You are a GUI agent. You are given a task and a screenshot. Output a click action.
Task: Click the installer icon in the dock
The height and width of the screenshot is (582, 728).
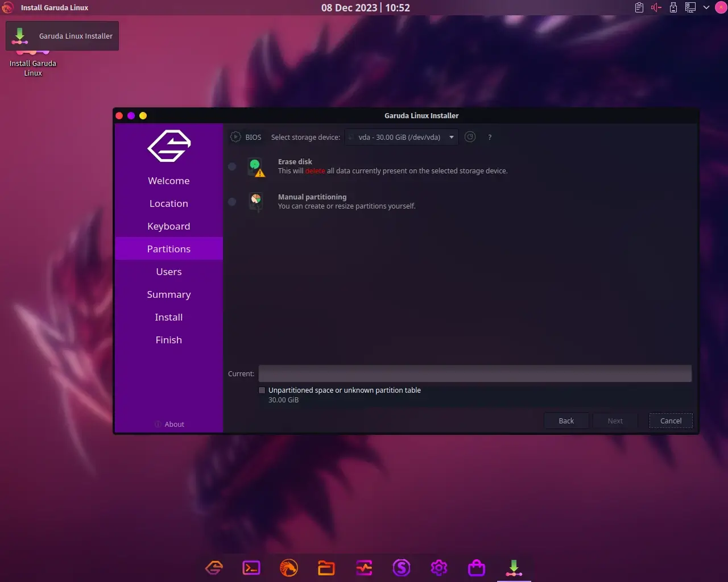click(x=514, y=567)
